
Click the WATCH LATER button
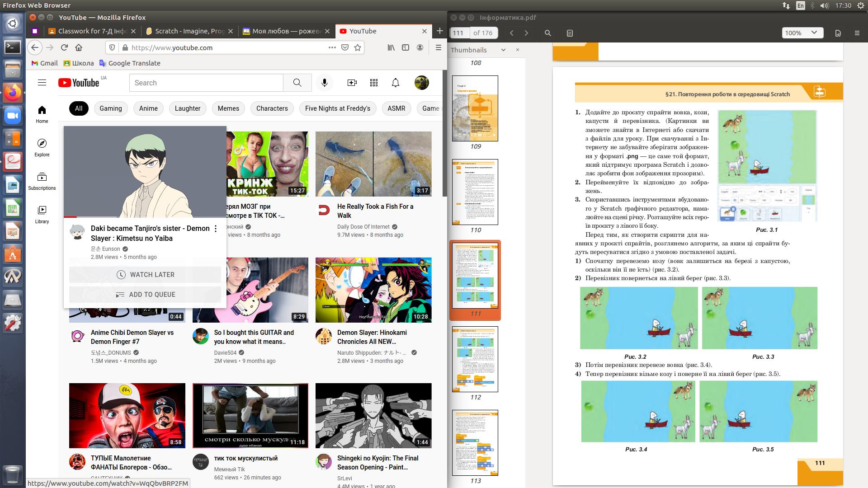point(145,275)
